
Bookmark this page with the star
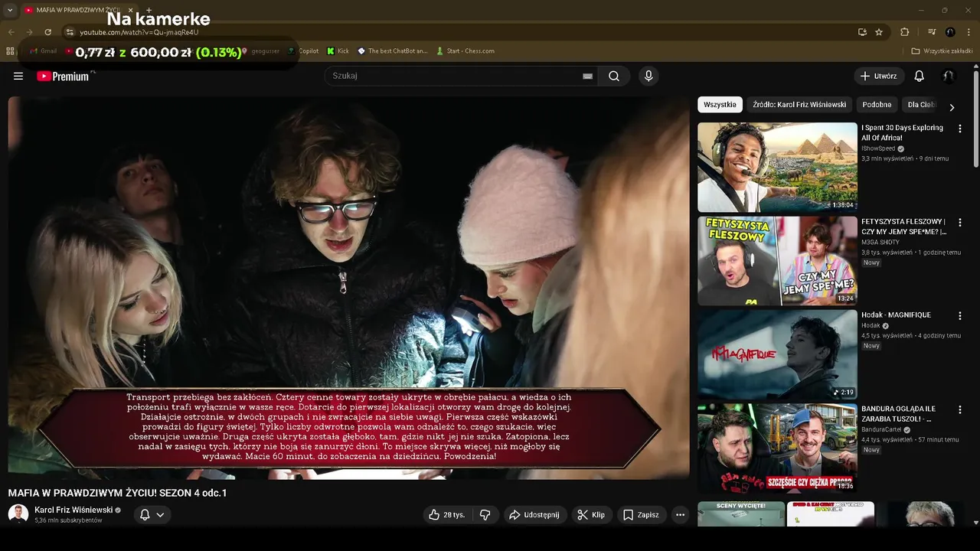coord(879,32)
